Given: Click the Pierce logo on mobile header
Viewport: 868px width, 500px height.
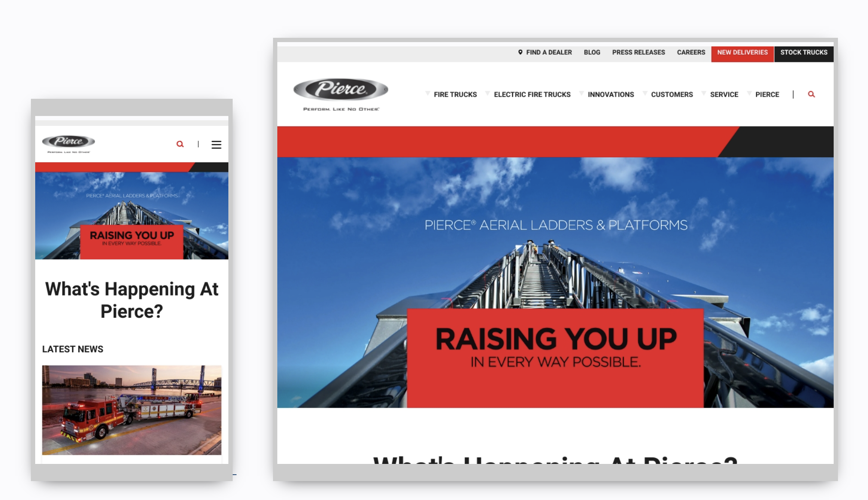Looking at the screenshot, I should pyautogui.click(x=69, y=142).
